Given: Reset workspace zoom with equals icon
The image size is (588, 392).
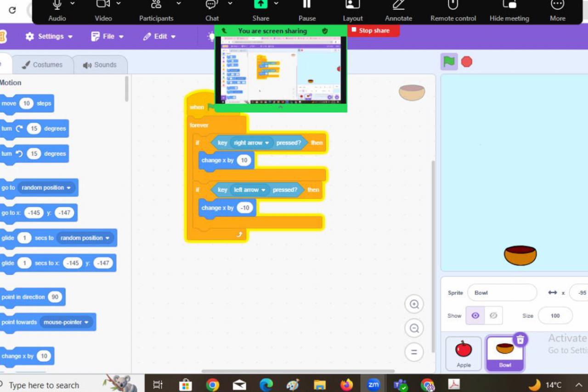Looking at the screenshot, I should point(414,352).
